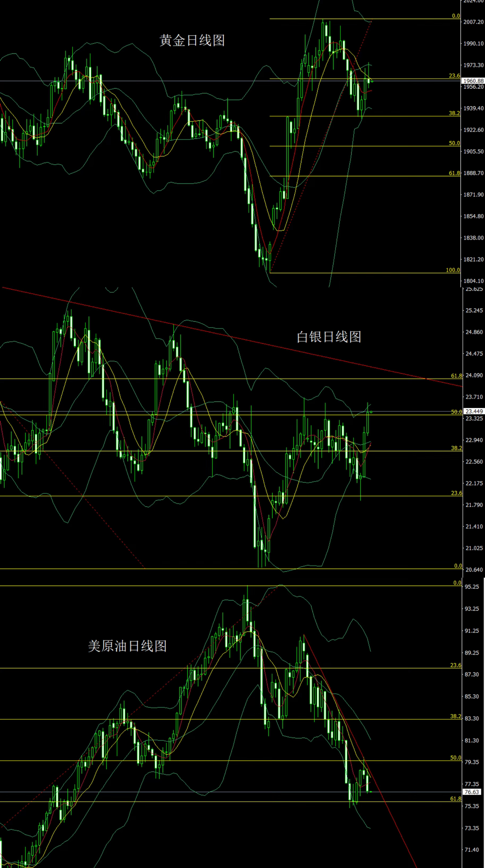Image resolution: width=485 pixels, height=868 pixels.
Task: Click the 美原油日线图 chart title
Action: pyautogui.click(x=128, y=646)
